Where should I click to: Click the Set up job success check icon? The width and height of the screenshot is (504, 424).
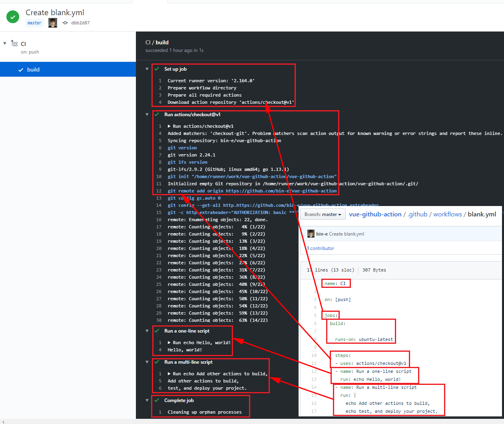(157, 69)
